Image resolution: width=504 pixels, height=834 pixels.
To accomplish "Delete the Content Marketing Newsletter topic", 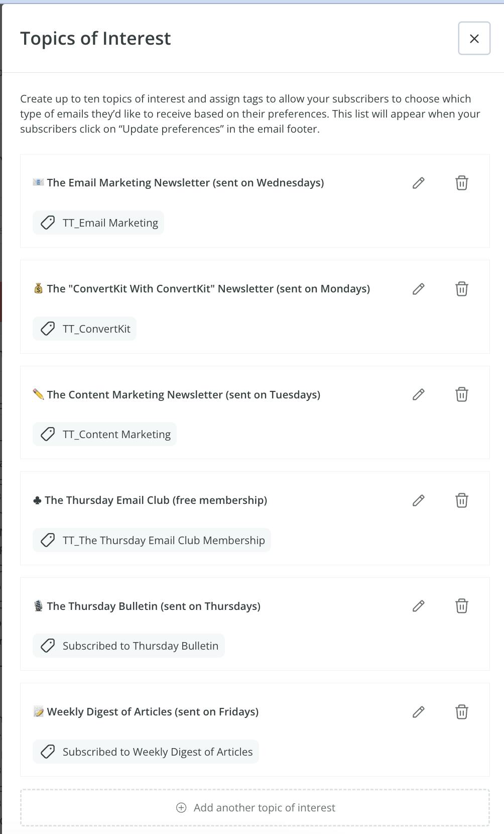I will pos(461,394).
